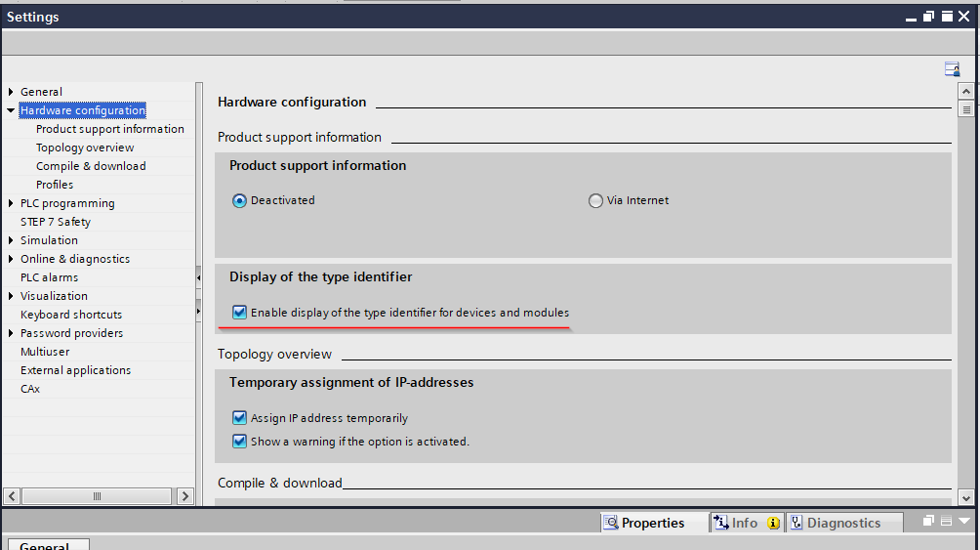
Task: Close the Settings window
Action: [964, 17]
